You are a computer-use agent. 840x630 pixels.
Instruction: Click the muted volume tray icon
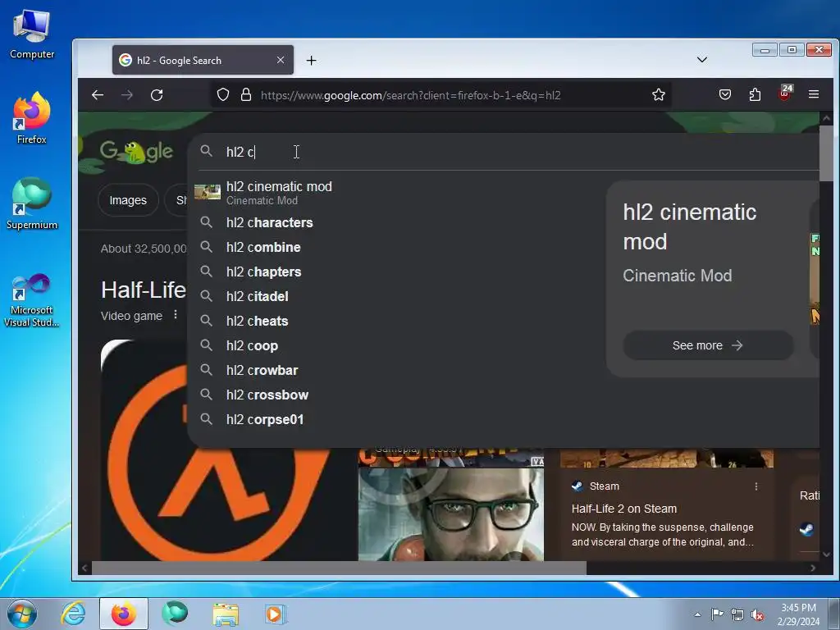757,615
